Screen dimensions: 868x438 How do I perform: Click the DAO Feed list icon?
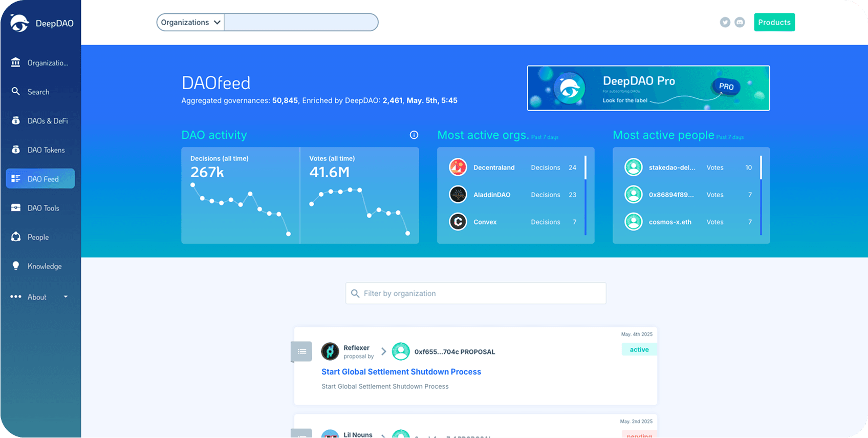tap(16, 178)
